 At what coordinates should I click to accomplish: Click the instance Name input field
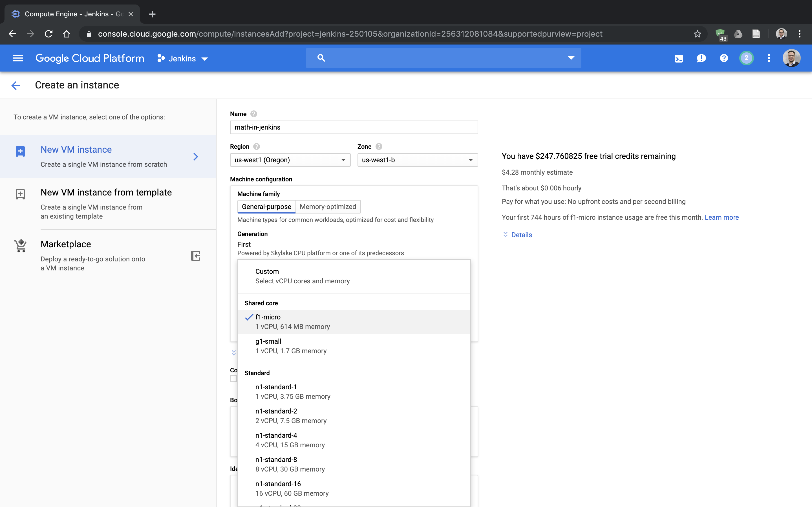[354, 127]
